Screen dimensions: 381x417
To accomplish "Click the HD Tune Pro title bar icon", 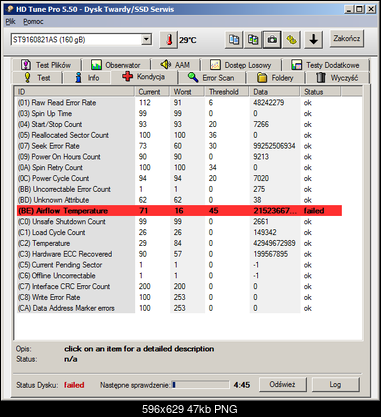I will (x=10, y=9).
